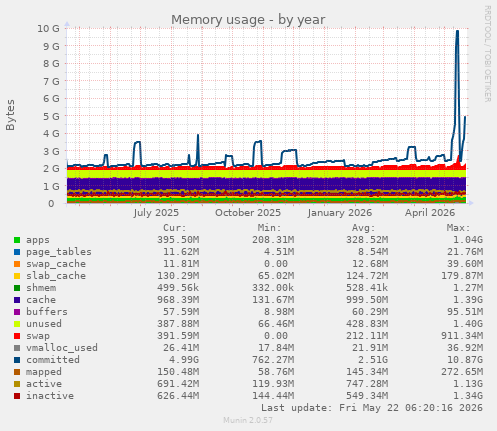Click the indigo cache legend swatch
The height and width of the screenshot is (431, 497).
17,300
